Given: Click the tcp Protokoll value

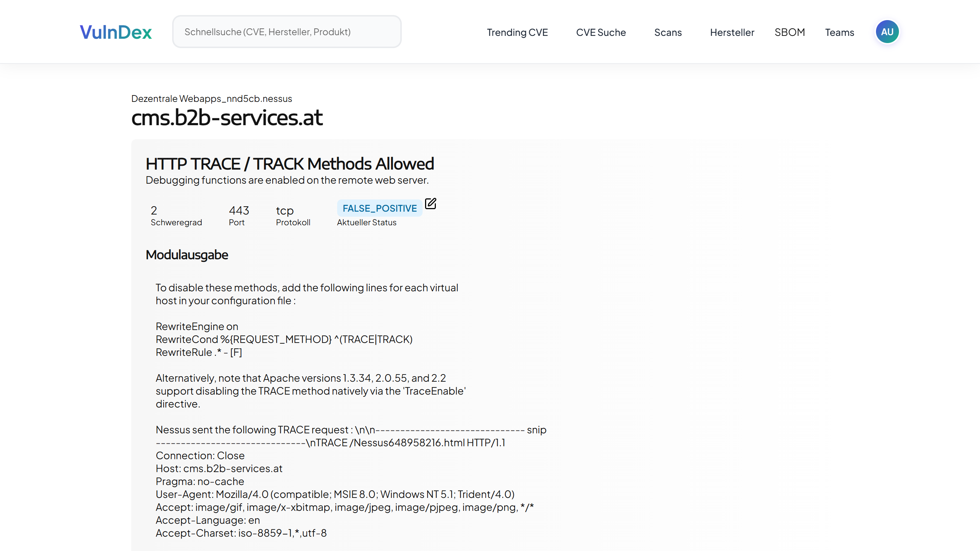Looking at the screenshot, I should 284,211.
